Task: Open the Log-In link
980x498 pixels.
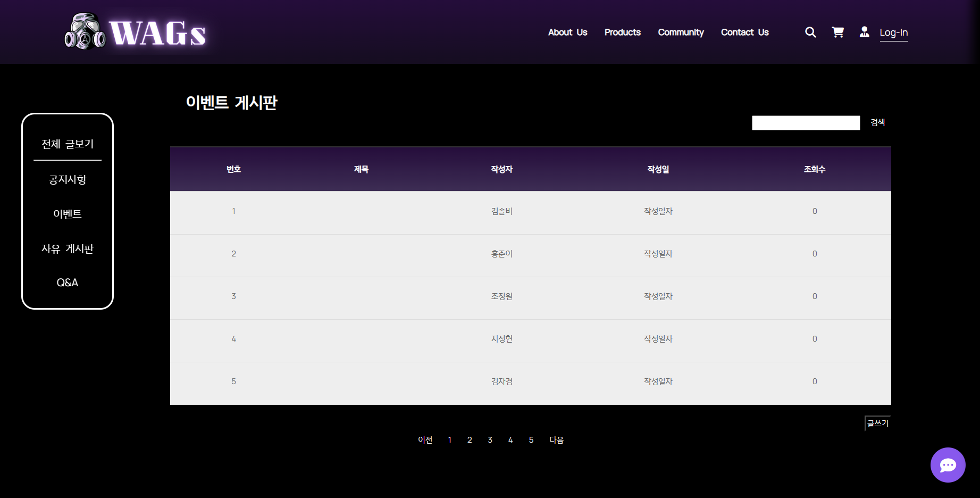Action: [x=894, y=32]
